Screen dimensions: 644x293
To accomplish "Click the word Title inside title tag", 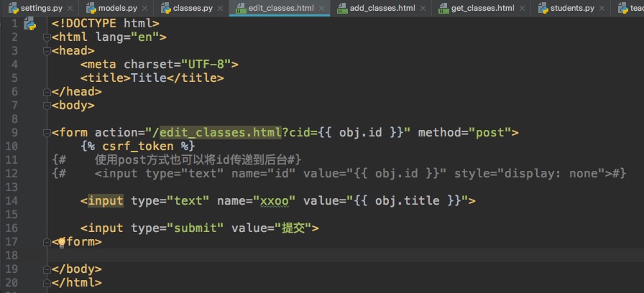I will 149,78.
